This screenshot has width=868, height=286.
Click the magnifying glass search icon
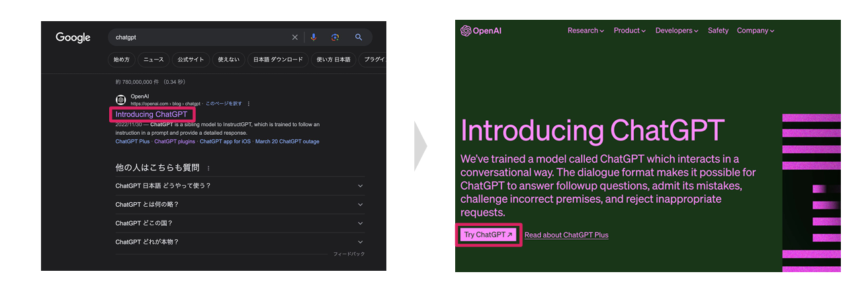coord(359,38)
